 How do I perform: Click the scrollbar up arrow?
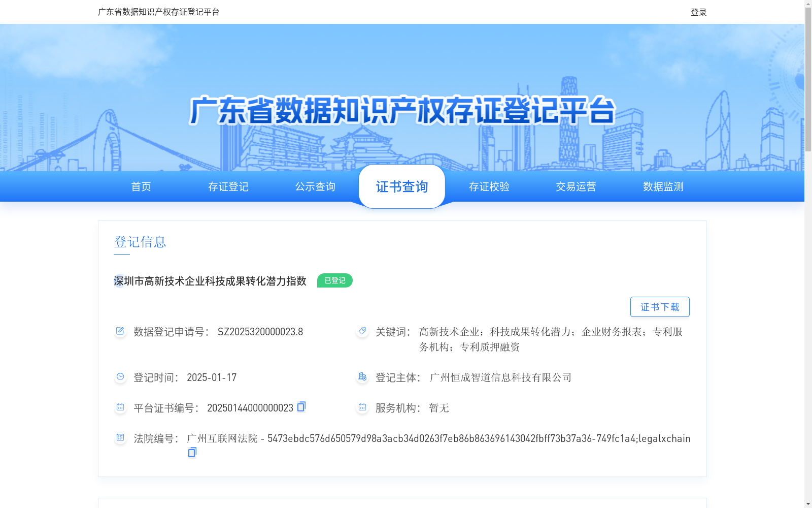808,4
